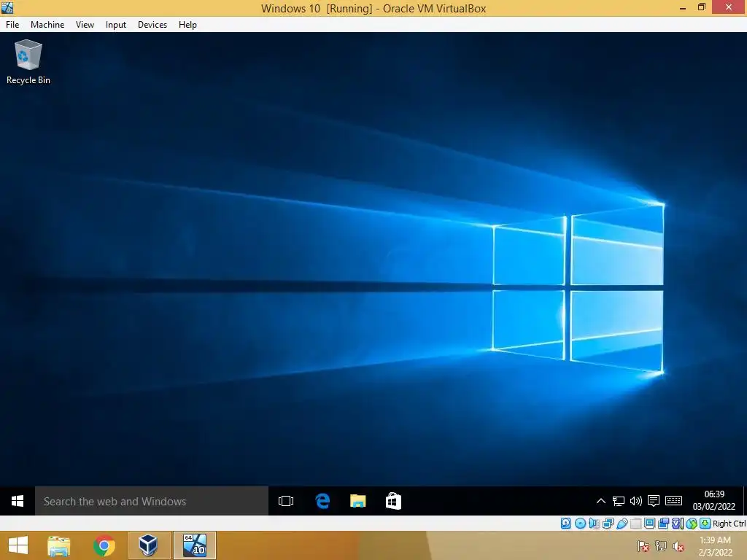Open the VirtualBox View menu
The height and width of the screenshot is (560, 747).
point(85,24)
